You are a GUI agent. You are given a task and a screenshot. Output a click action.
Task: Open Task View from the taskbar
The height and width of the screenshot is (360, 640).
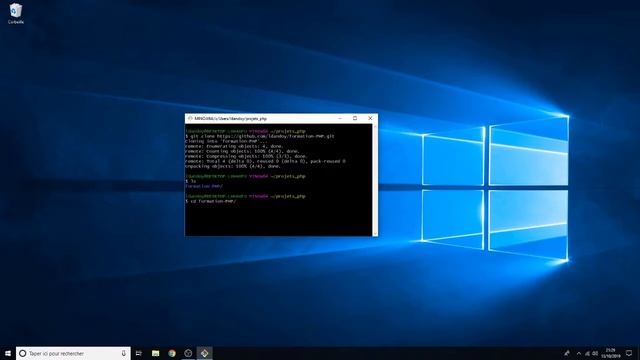139,353
